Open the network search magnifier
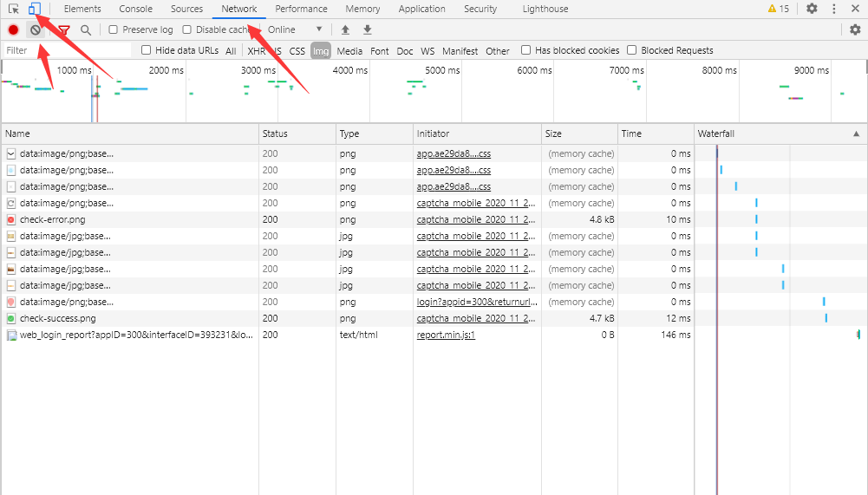This screenshot has width=868, height=495. tap(86, 29)
